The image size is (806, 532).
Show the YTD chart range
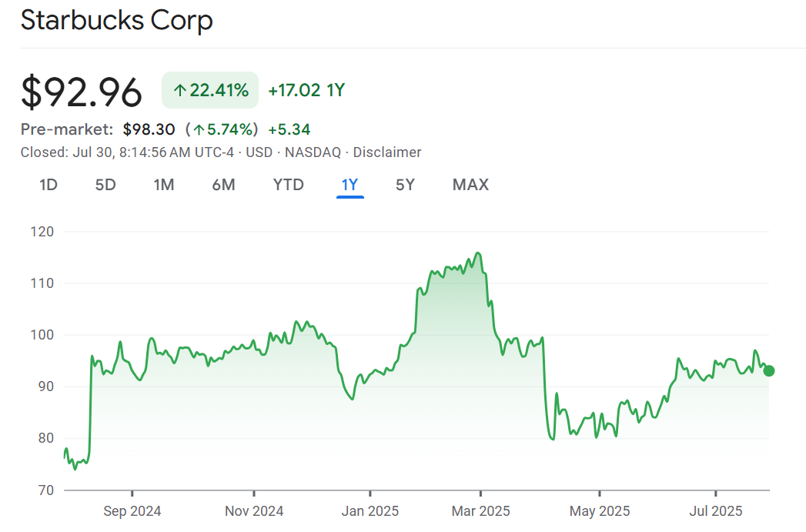(289, 185)
